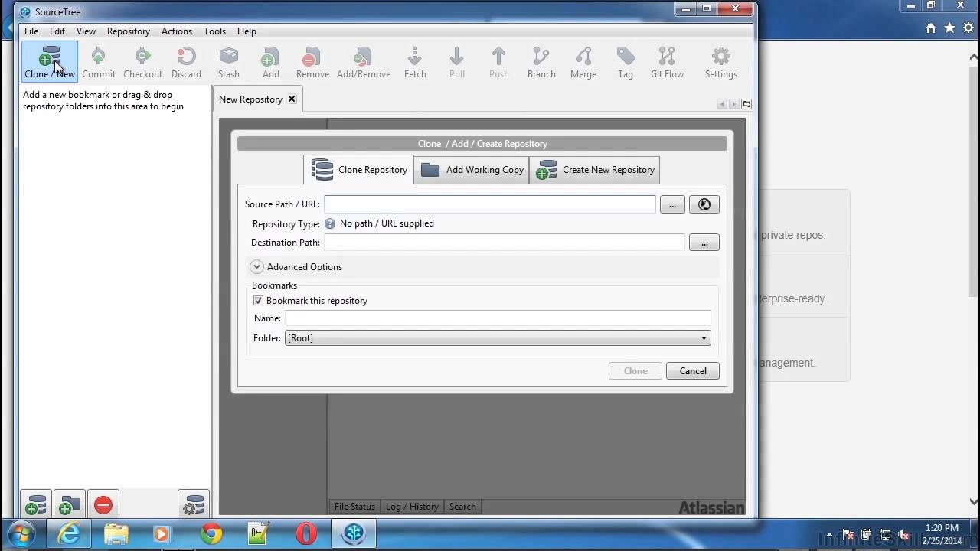Click the Fetch toolbar icon

(415, 62)
